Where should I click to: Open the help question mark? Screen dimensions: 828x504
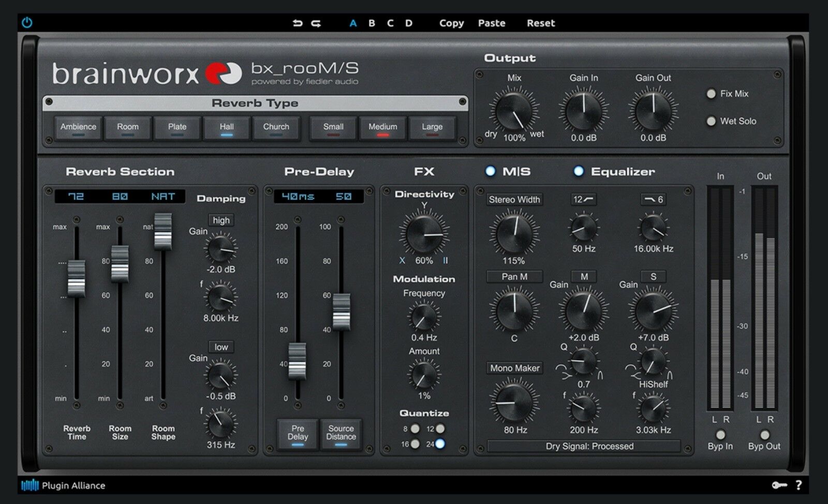point(799,485)
